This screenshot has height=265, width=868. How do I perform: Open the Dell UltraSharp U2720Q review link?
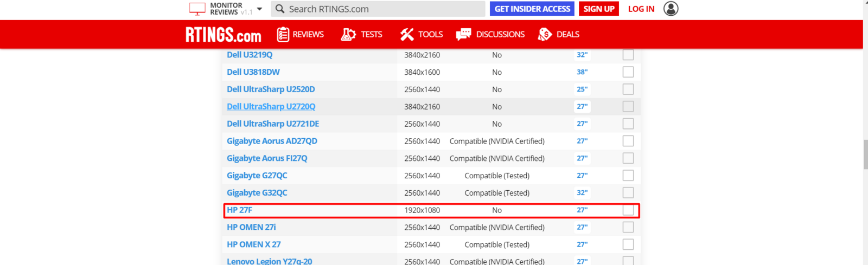click(271, 107)
